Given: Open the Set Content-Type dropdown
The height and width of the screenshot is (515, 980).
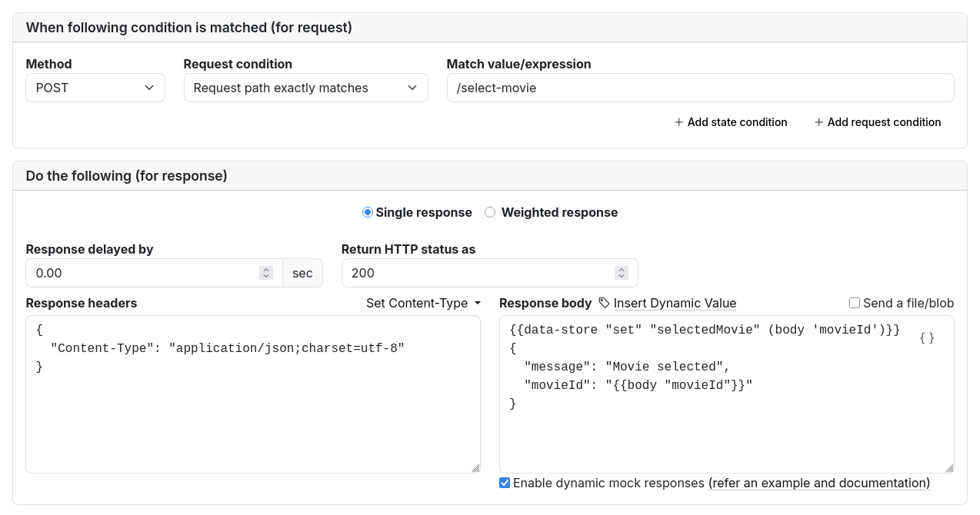Looking at the screenshot, I should pos(422,303).
